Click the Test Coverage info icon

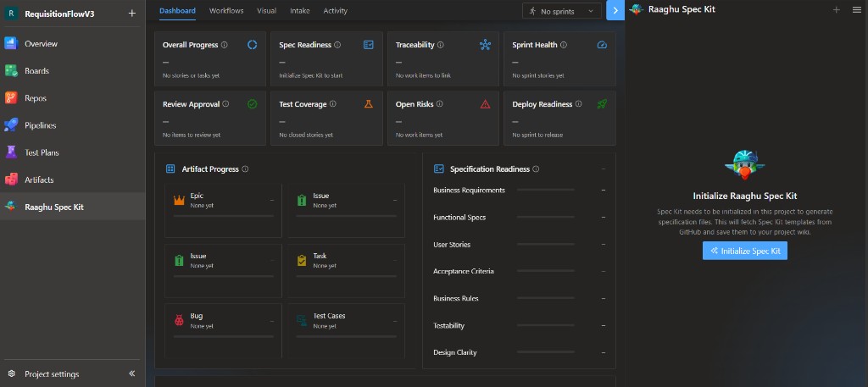tap(332, 104)
